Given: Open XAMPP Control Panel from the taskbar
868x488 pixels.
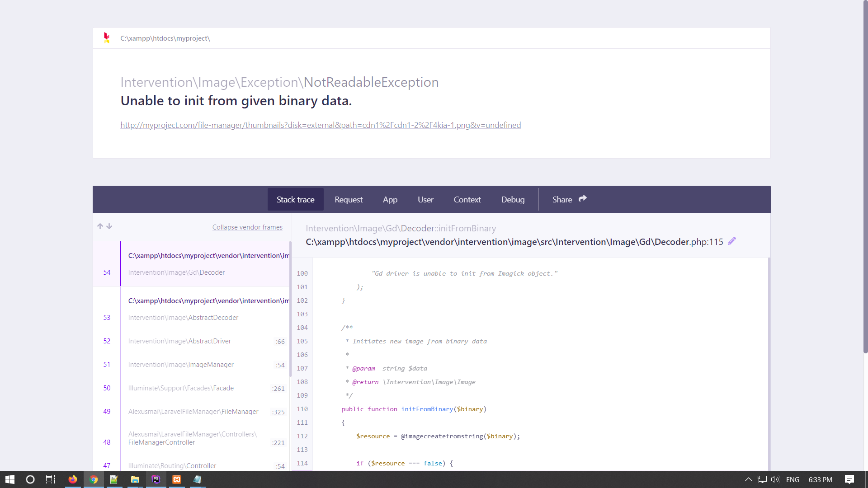Looking at the screenshot, I should click(x=176, y=479).
